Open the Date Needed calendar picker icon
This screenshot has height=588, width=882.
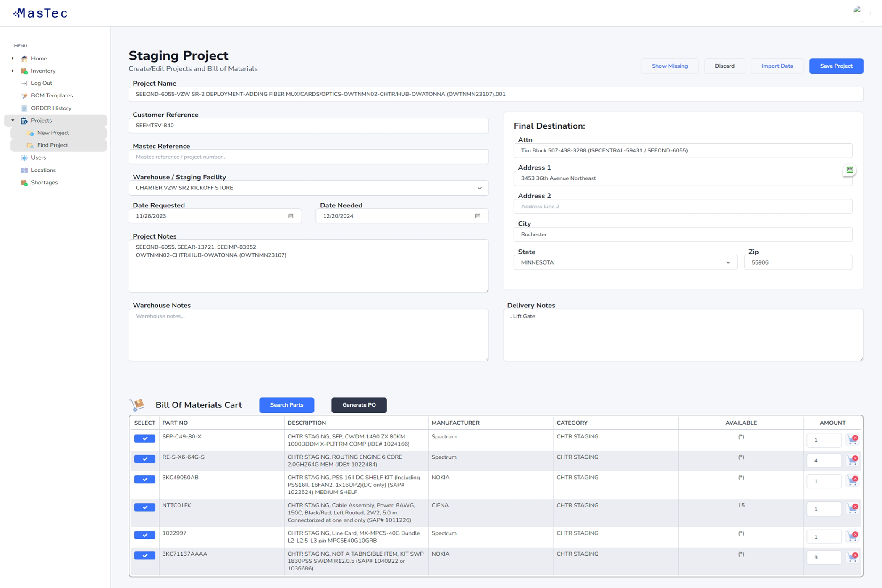click(x=478, y=216)
